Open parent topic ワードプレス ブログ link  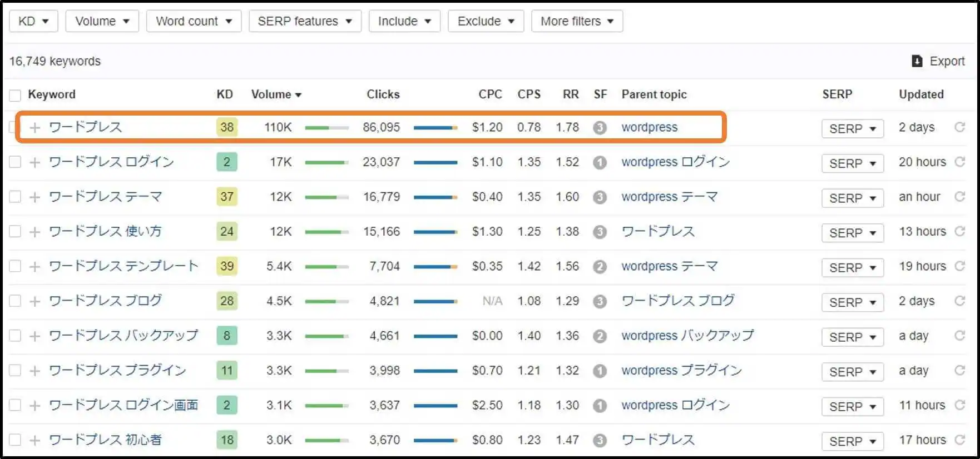pyautogui.click(x=677, y=301)
